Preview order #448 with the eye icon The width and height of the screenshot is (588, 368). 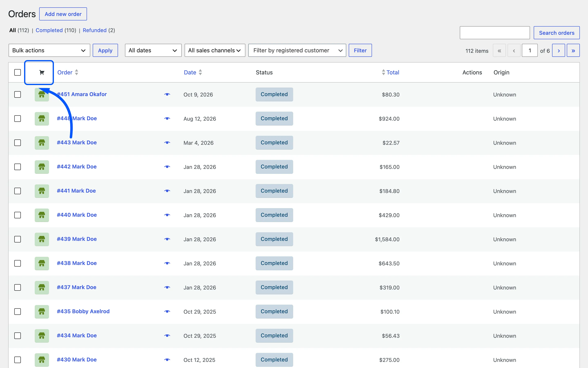(167, 119)
